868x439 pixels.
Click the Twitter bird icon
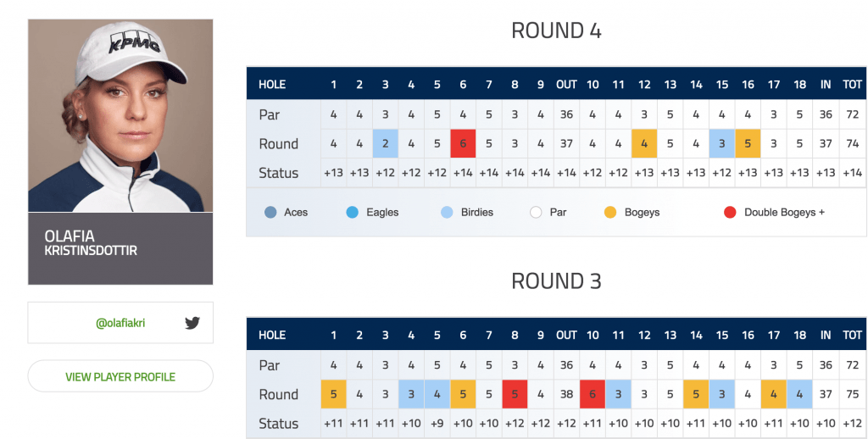point(192,323)
